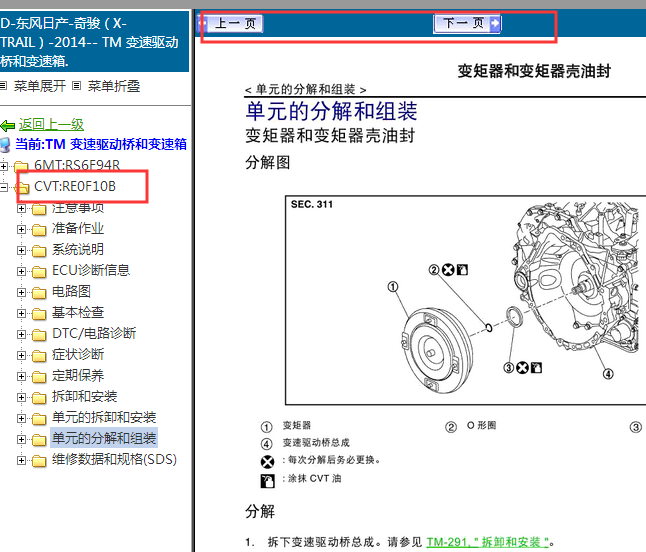This screenshot has width=646, height=552.
Task: Select the 6MT:RS6F94R tree item
Action: (x=77, y=166)
